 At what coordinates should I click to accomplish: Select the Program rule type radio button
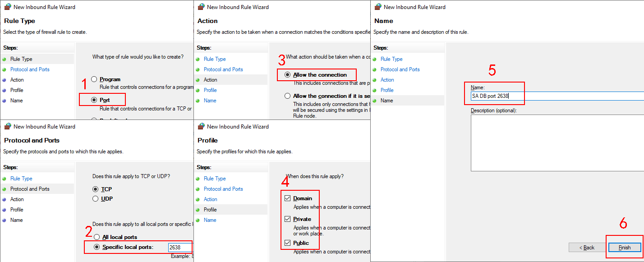click(94, 79)
